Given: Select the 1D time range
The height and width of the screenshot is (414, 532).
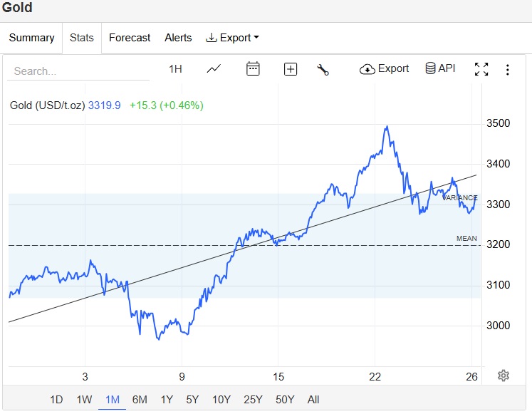Looking at the screenshot, I should coord(56,400).
